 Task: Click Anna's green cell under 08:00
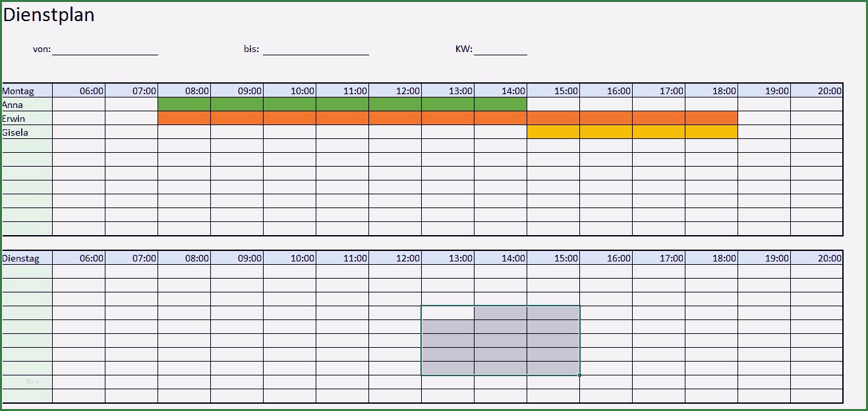coord(184,105)
